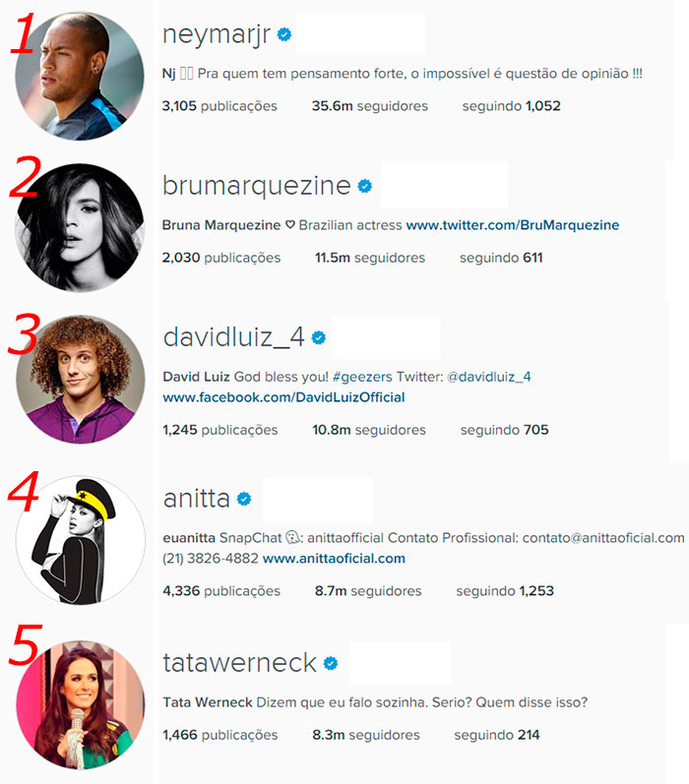This screenshot has height=784, width=689.
Task: Click the verified badge next to davidluiz_4
Action: pyautogui.click(x=319, y=338)
